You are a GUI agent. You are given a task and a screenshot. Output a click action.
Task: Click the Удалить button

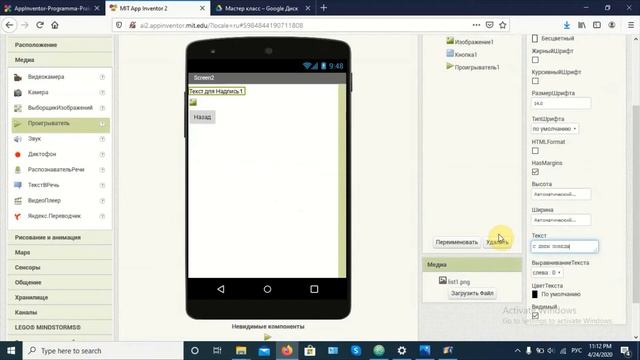tap(497, 242)
